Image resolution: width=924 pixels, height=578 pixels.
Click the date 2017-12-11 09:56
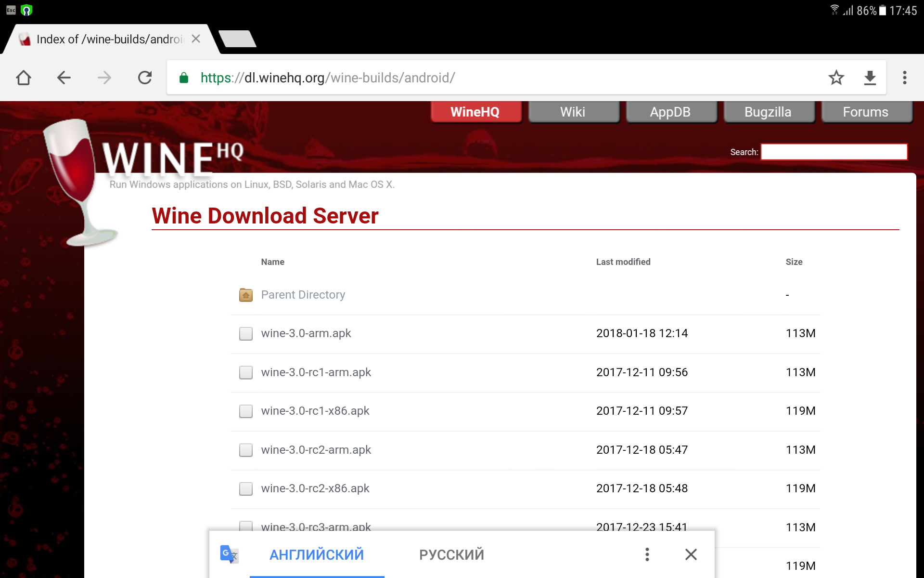pyautogui.click(x=642, y=372)
